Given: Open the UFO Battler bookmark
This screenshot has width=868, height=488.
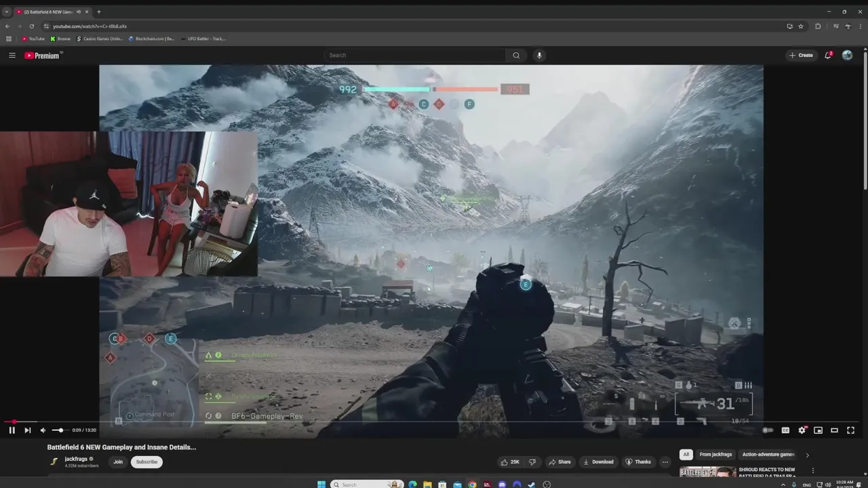Looking at the screenshot, I should (x=204, y=39).
